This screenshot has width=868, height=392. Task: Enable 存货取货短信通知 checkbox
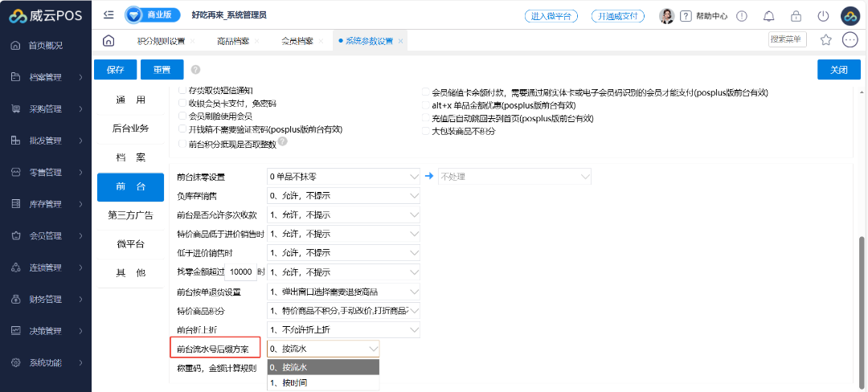click(x=182, y=91)
